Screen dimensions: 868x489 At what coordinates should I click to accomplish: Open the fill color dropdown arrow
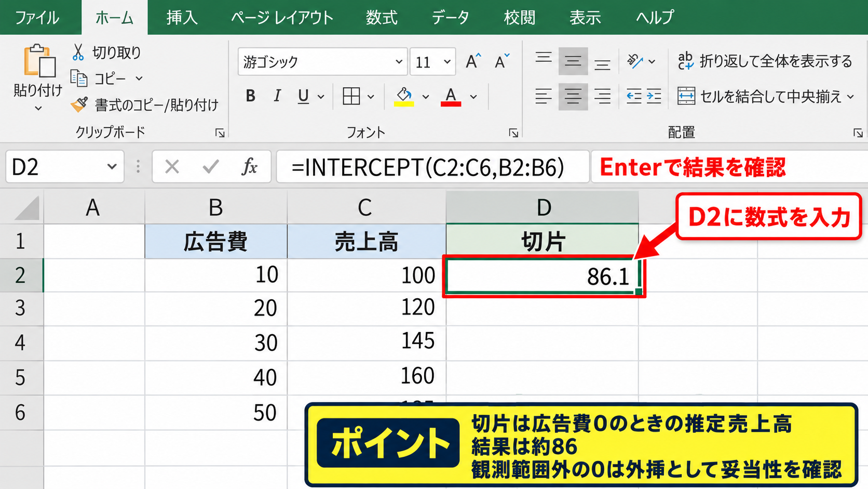[426, 97]
